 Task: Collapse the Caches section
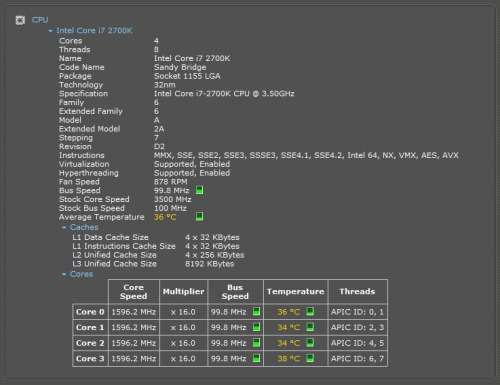click(64, 227)
